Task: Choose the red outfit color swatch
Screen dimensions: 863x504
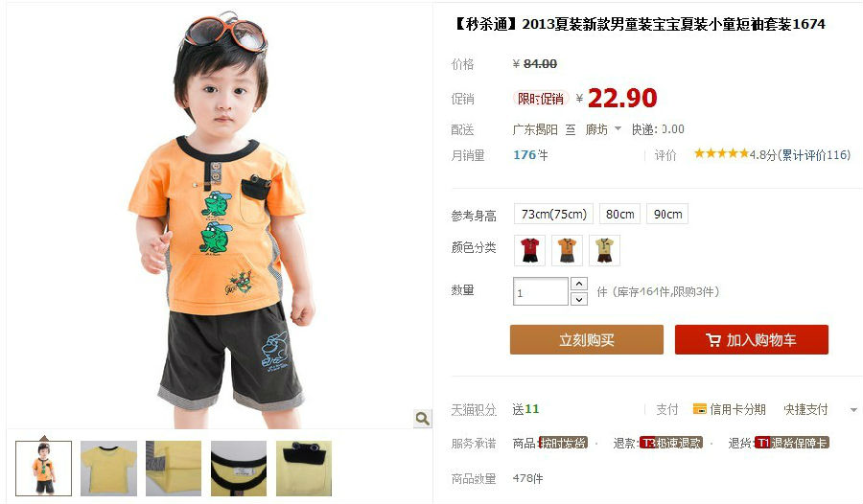Action: click(530, 250)
